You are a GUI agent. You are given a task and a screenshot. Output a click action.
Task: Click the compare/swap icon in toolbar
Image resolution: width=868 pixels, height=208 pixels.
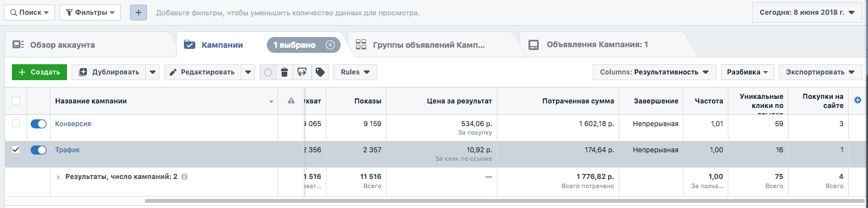click(x=302, y=72)
